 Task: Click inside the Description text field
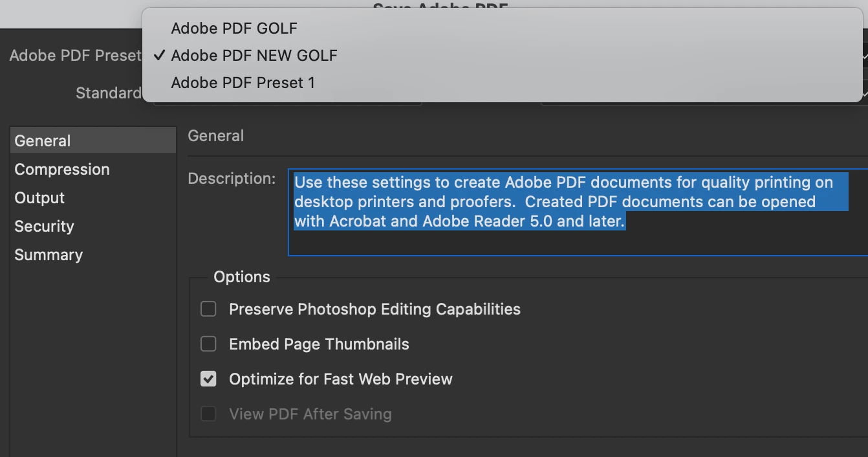(578, 214)
